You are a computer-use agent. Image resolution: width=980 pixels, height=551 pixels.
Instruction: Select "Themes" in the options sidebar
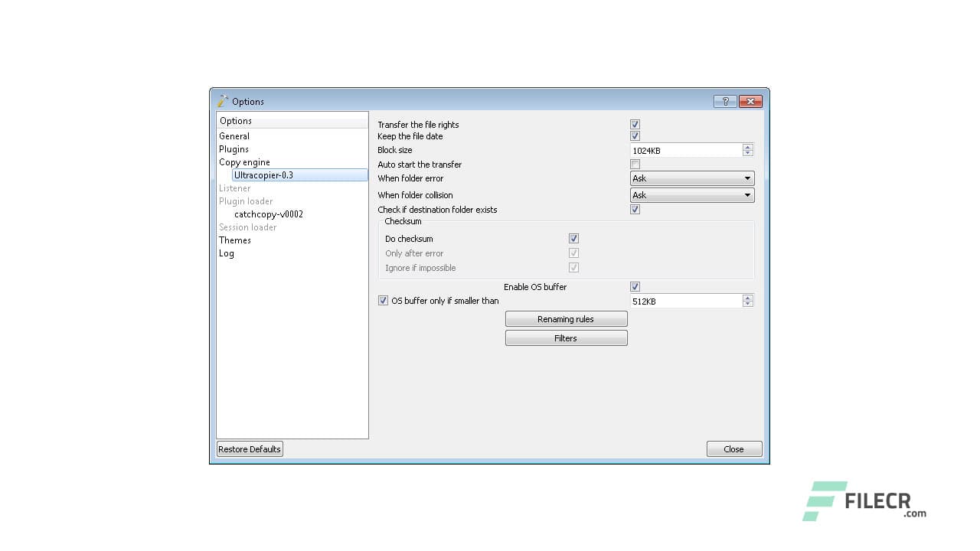235,240
